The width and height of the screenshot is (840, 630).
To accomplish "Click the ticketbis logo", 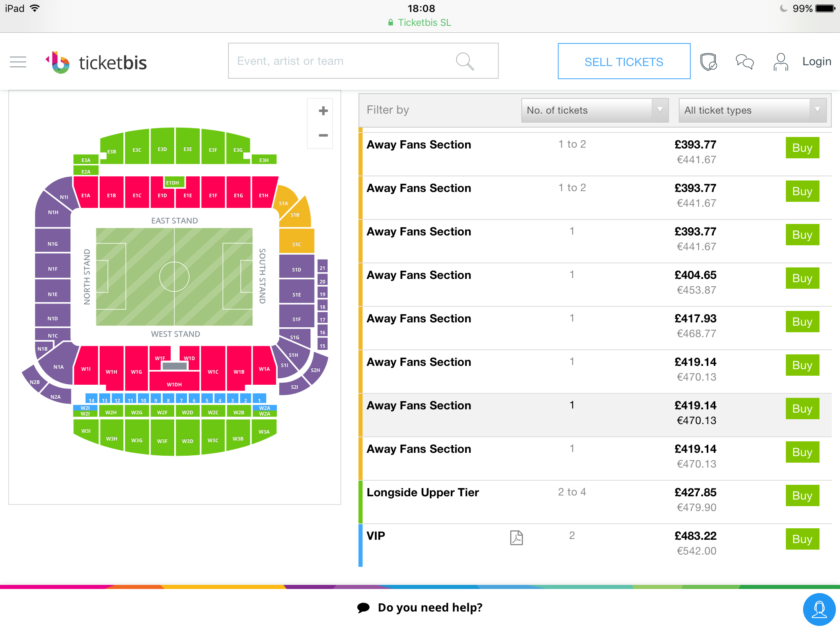I will (96, 62).
